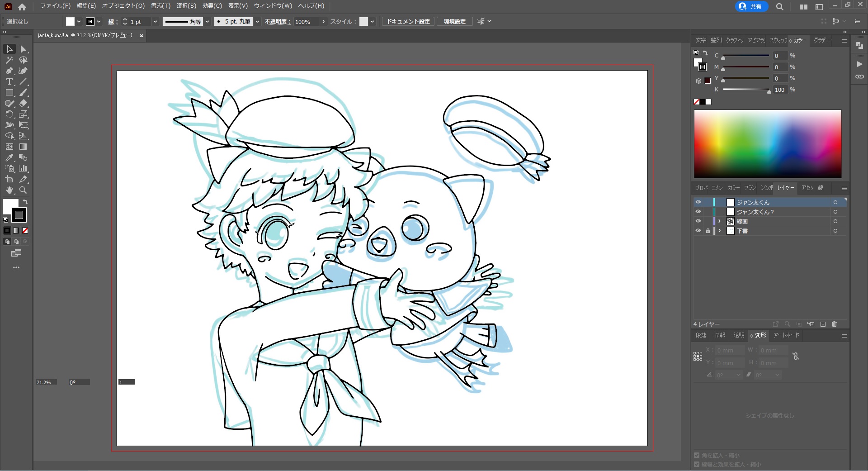868x471 pixels.
Task: Click the K black slider track
Action: click(746, 90)
